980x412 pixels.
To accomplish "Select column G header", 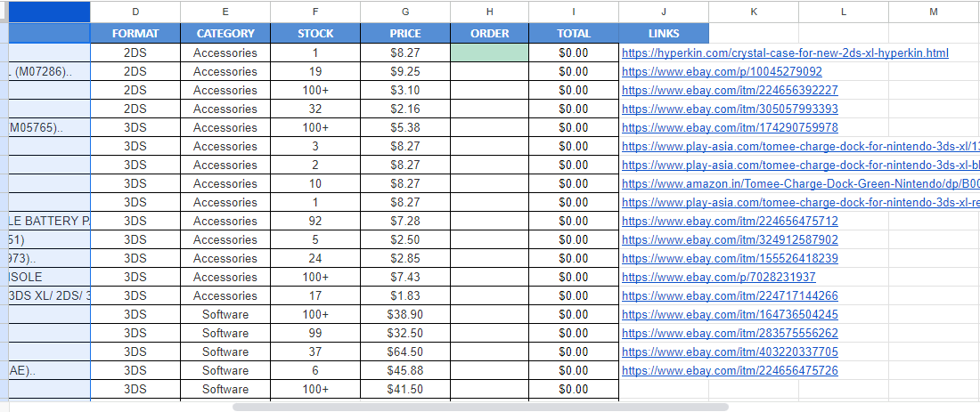I will [405, 12].
